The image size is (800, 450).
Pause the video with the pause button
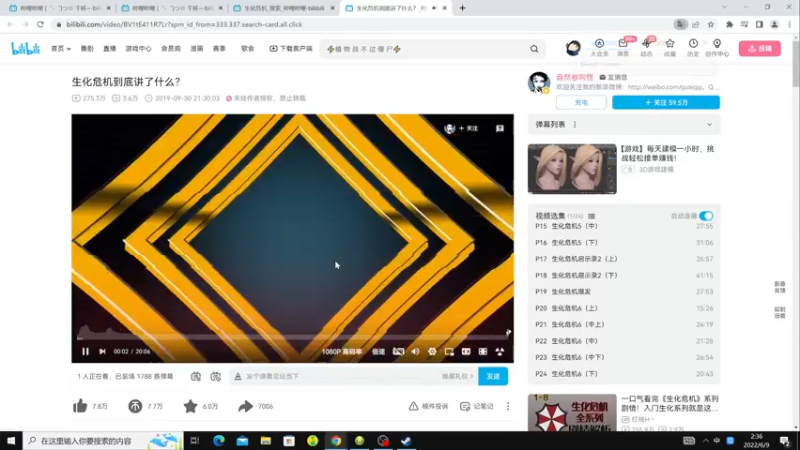point(85,351)
